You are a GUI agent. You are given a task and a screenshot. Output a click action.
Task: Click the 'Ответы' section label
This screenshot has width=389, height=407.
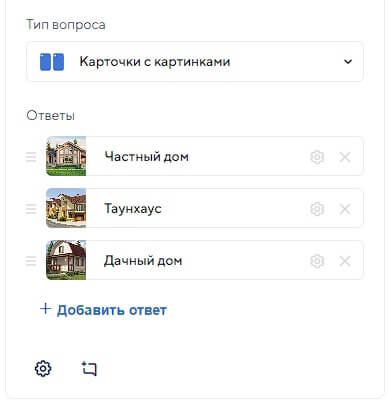50,116
